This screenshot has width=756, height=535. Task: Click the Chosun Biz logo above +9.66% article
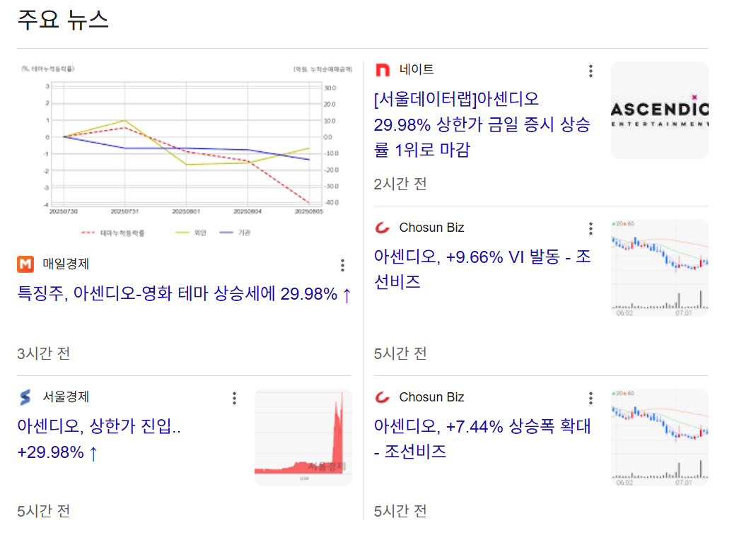tap(383, 228)
